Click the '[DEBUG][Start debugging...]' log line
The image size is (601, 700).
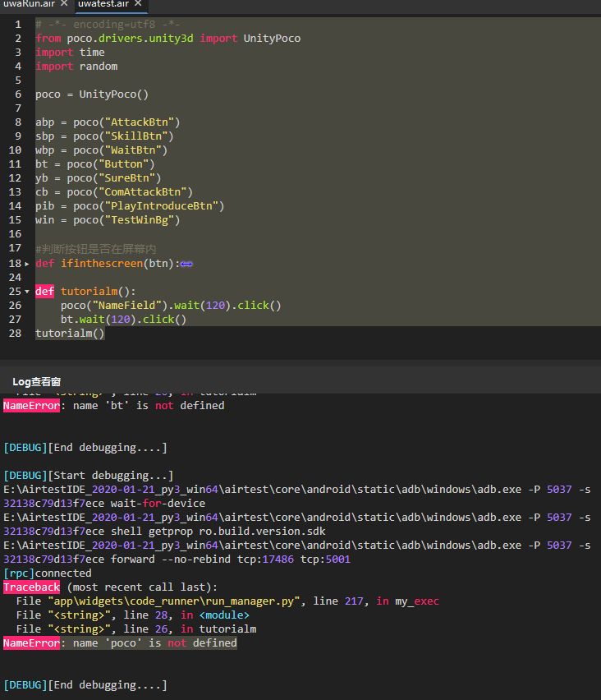89,476
